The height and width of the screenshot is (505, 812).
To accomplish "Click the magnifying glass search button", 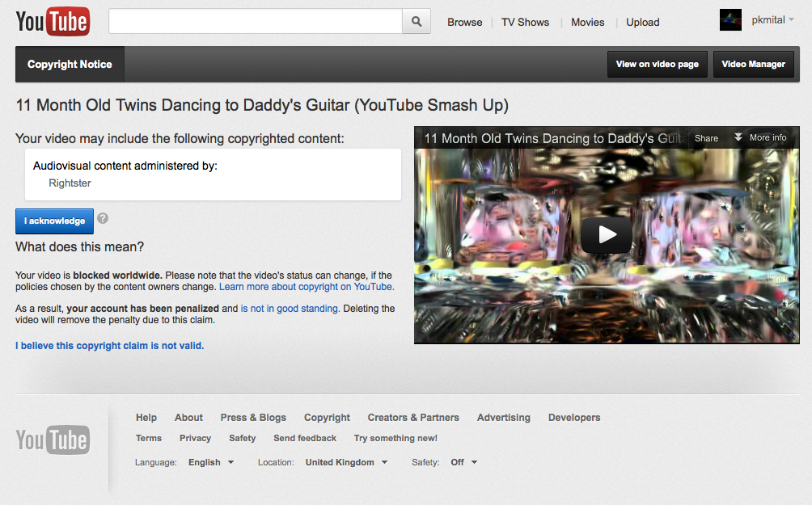I will coord(416,22).
